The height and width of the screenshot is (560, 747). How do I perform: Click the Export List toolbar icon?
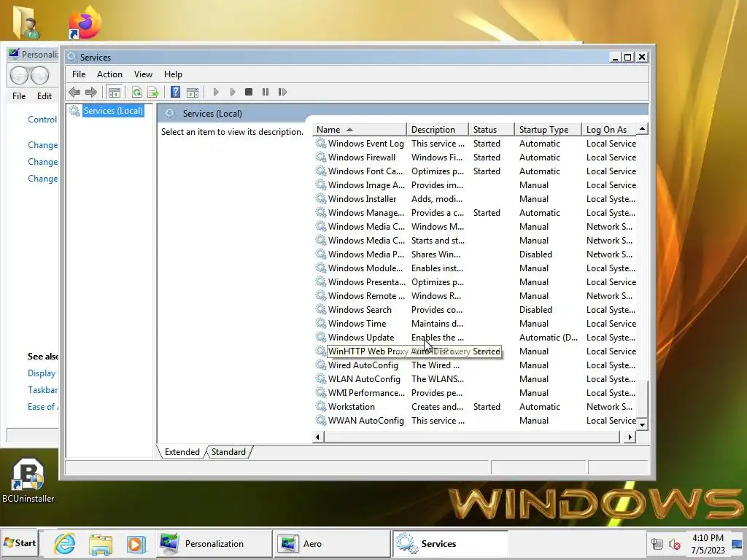point(153,92)
